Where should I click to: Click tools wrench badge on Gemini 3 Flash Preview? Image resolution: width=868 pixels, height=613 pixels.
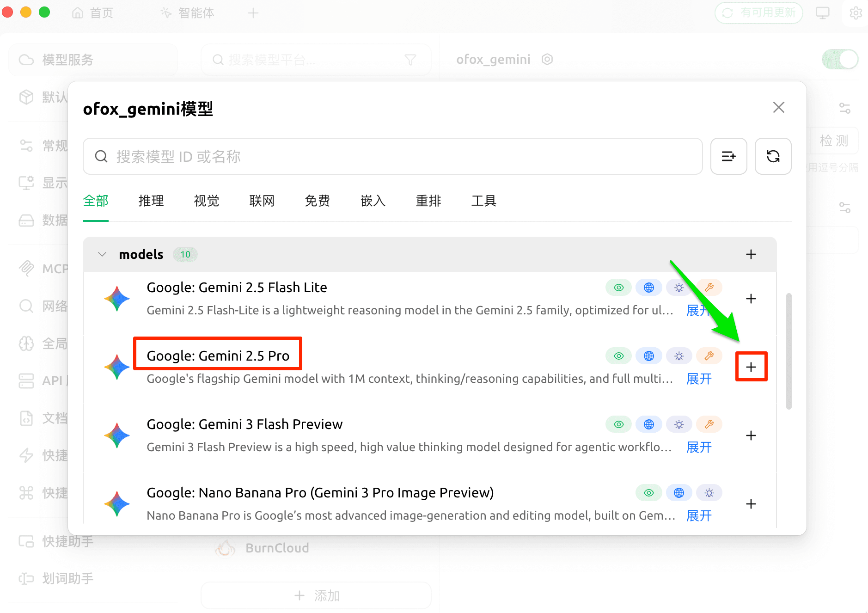click(x=709, y=424)
